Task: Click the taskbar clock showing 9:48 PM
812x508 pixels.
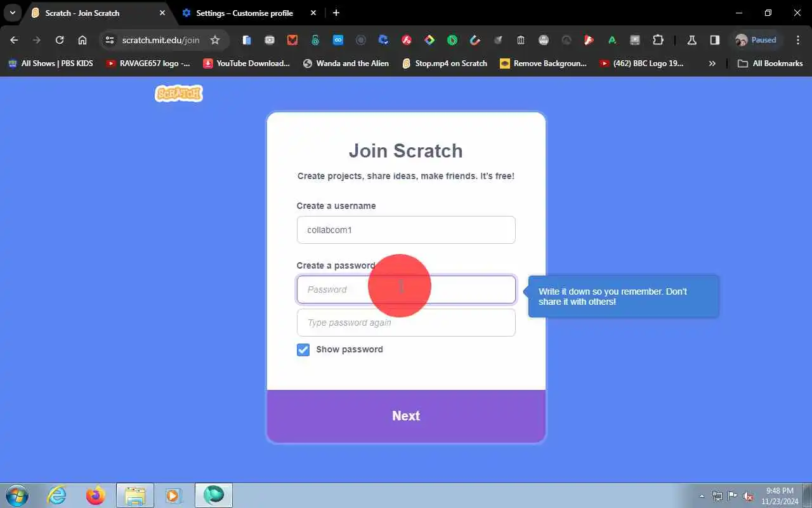Action: click(780, 495)
